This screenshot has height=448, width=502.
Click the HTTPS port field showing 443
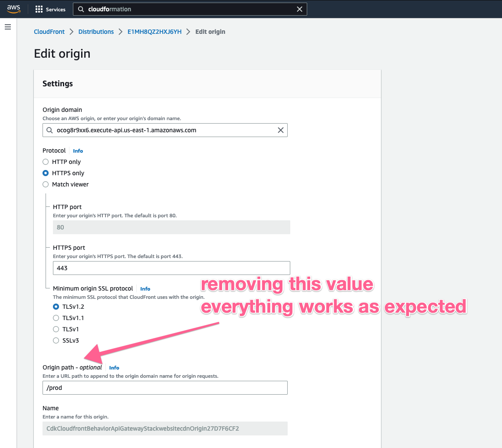click(171, 268)
